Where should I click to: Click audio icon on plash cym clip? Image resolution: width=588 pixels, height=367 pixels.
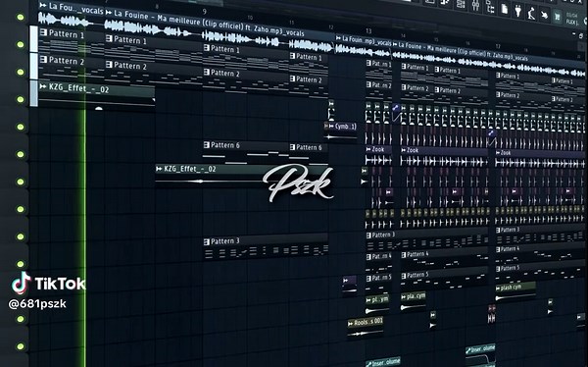(498, 288)
